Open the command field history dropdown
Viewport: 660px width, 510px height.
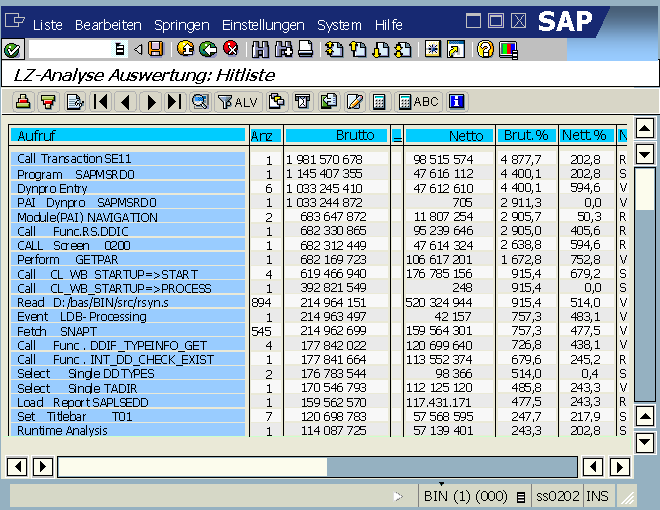(x=120, y=50)
